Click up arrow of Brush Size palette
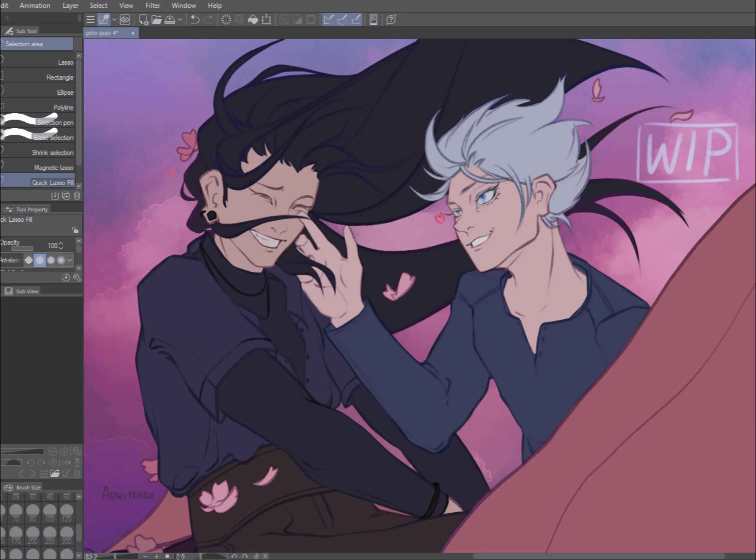The height and width of the screenshot is (560, 756). 79,497
